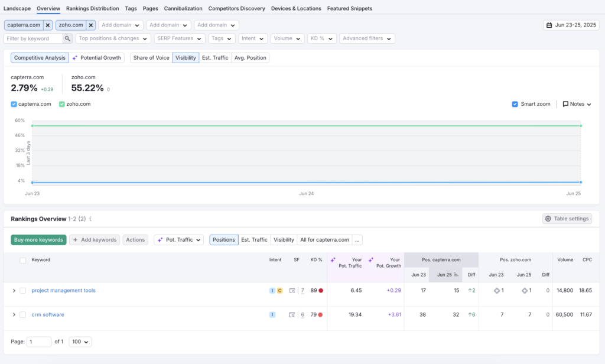This screenshot has height=364, width=605.
Task: Open the crm software keyword link
Action: [x=48, y=315]
